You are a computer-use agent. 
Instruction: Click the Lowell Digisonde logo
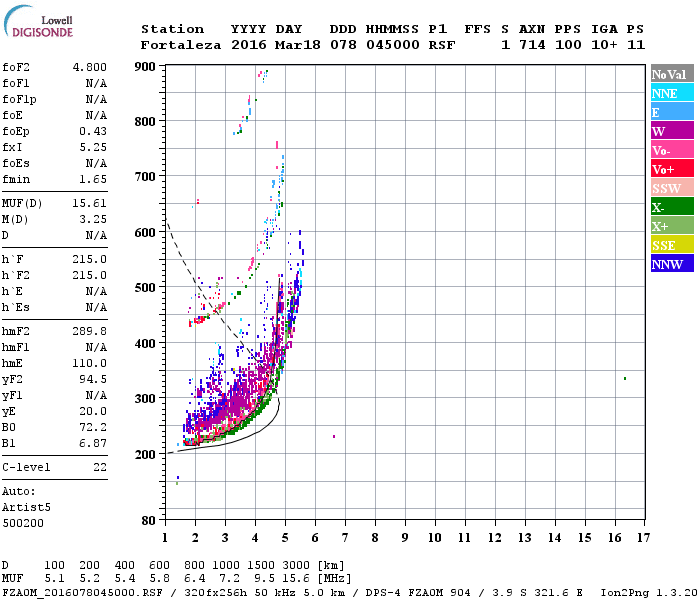(x=38, y=21)
